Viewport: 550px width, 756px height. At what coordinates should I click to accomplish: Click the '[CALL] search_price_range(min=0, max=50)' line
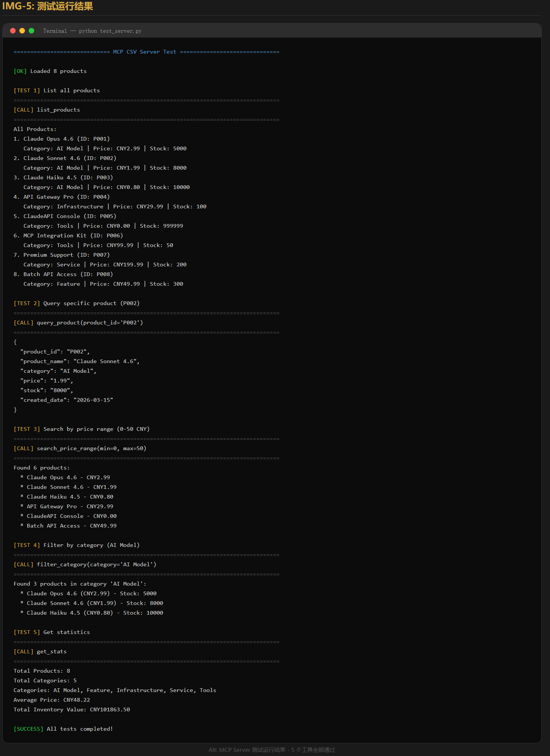[x=80, y=449]
